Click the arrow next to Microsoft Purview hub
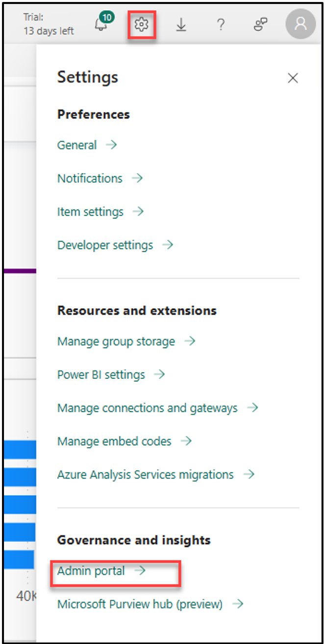This screenshot has width=325, height=644. click(x=238, y=604)
